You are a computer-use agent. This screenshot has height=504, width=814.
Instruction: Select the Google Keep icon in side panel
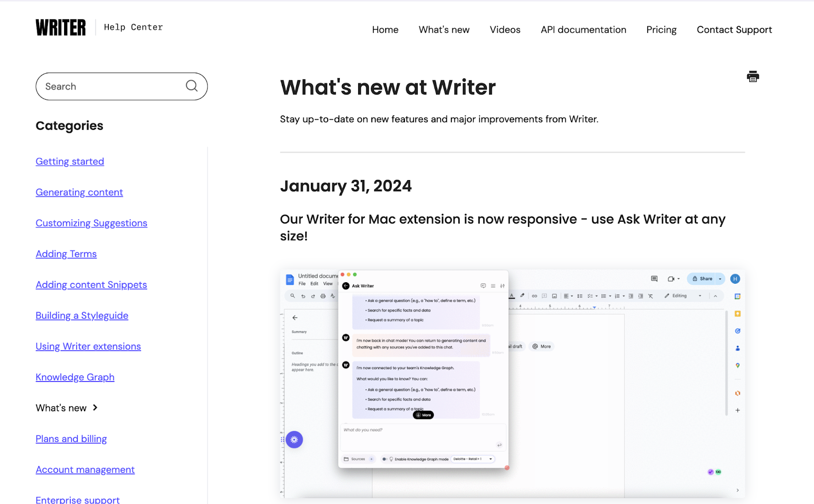[x=738, y=314]
